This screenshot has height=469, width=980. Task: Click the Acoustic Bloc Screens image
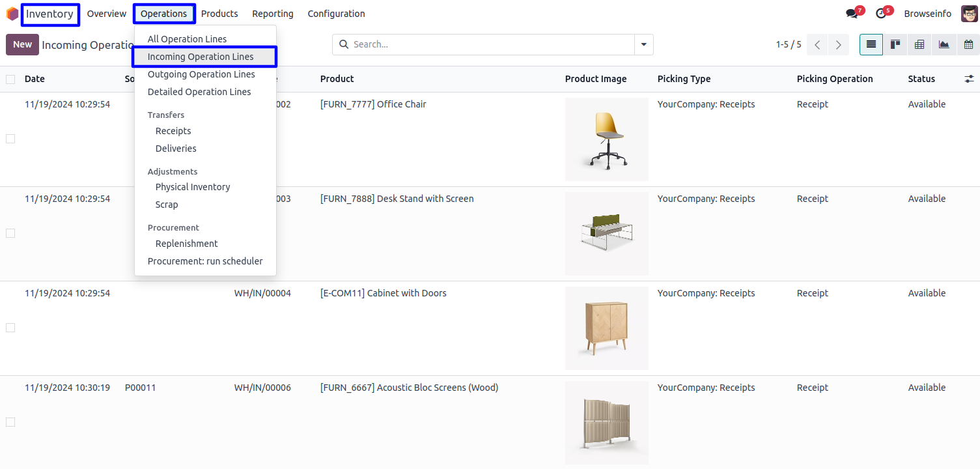click(607, 423)
